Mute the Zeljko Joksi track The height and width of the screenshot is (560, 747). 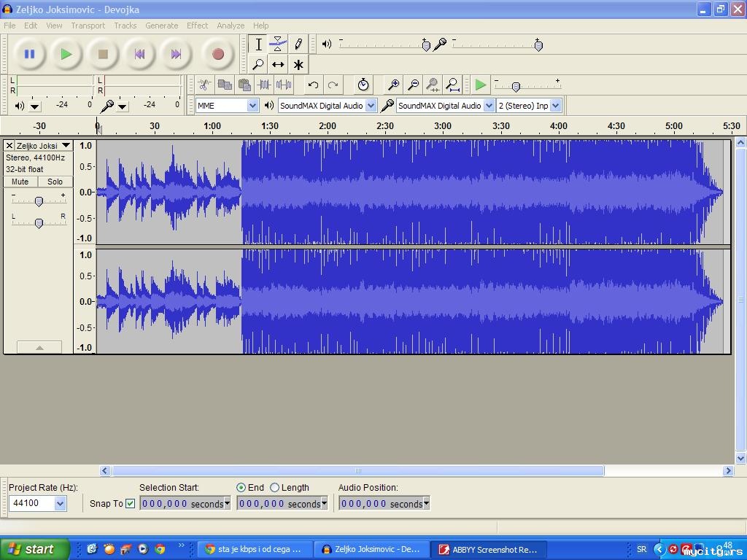[20, 182]
